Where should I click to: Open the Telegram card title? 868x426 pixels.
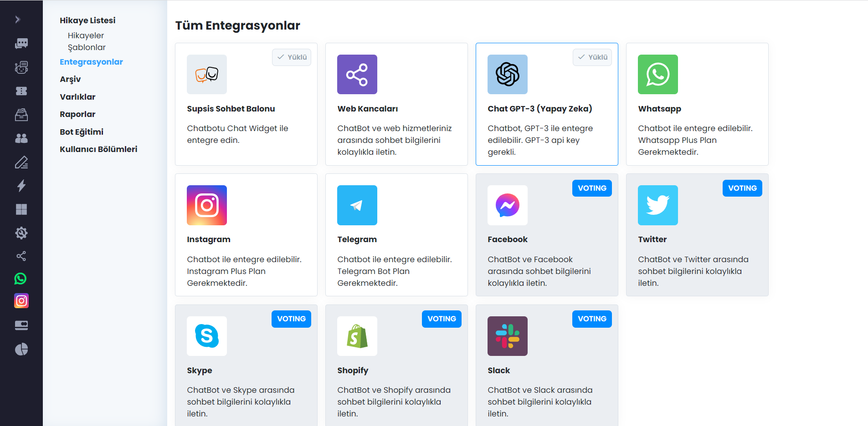(357, 239)
